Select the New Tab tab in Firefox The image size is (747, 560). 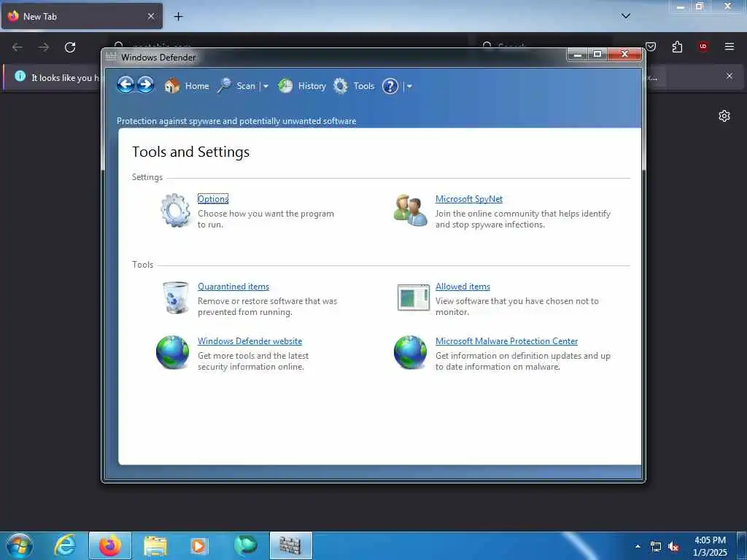tap(82, 16)
